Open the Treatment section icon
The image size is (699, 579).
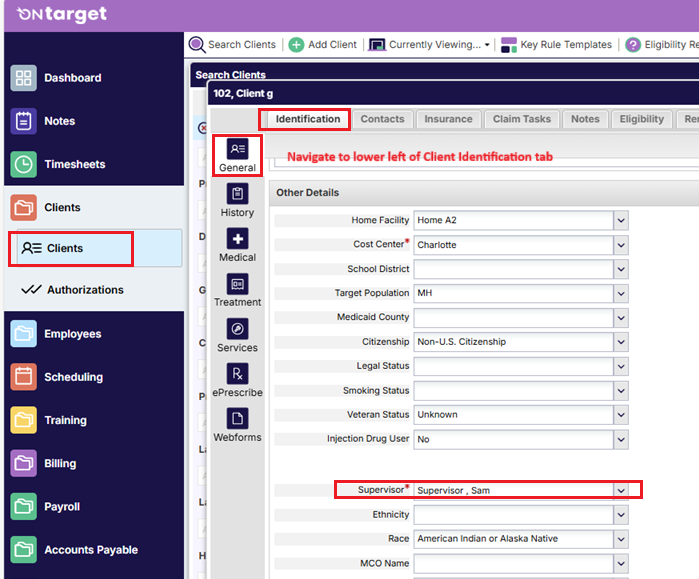238,284
